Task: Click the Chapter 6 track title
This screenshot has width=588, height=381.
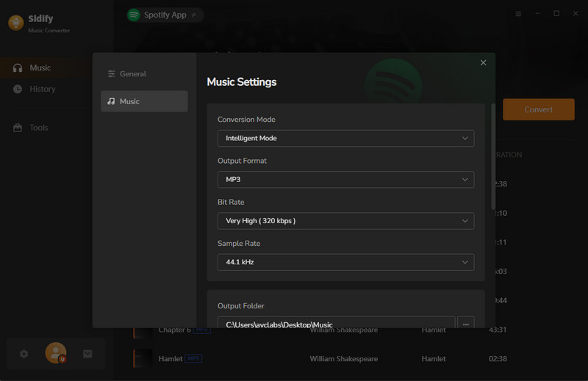Action: (x=175, y=330)
